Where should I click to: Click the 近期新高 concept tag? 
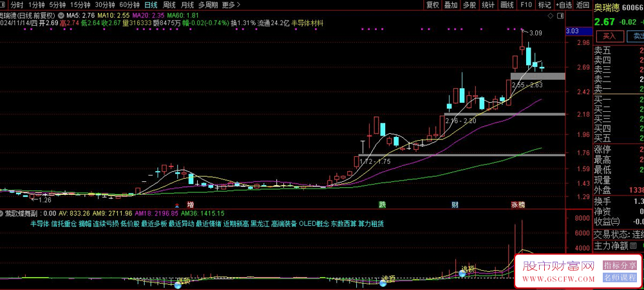coord(236,224)
